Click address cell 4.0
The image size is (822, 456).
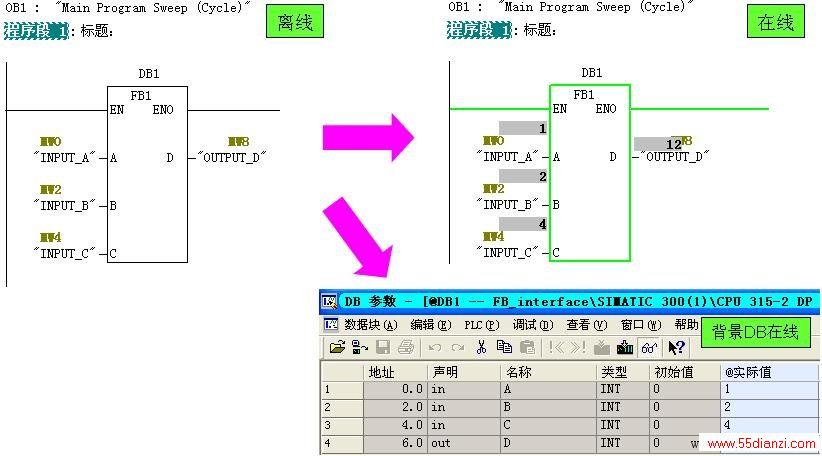pos(395,425)
